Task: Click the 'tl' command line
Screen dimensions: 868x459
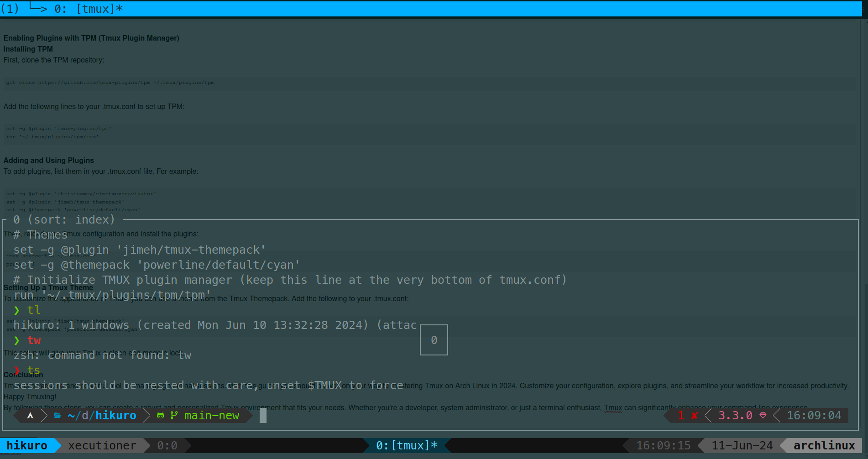Action: point(27,310)
